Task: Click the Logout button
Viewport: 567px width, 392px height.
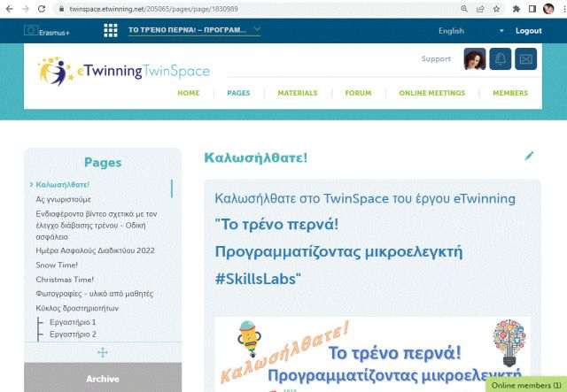Action: [x=529, y=31]
